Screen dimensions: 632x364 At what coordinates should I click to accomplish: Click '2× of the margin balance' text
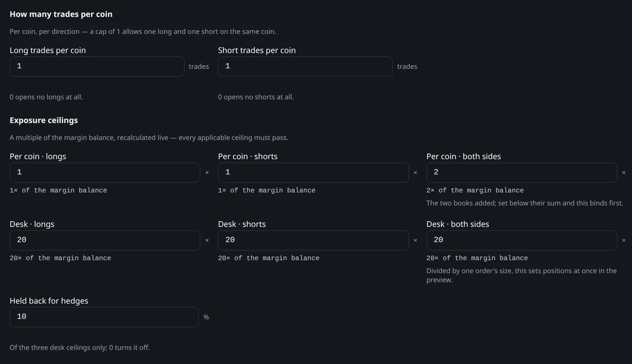click(475, 190)
